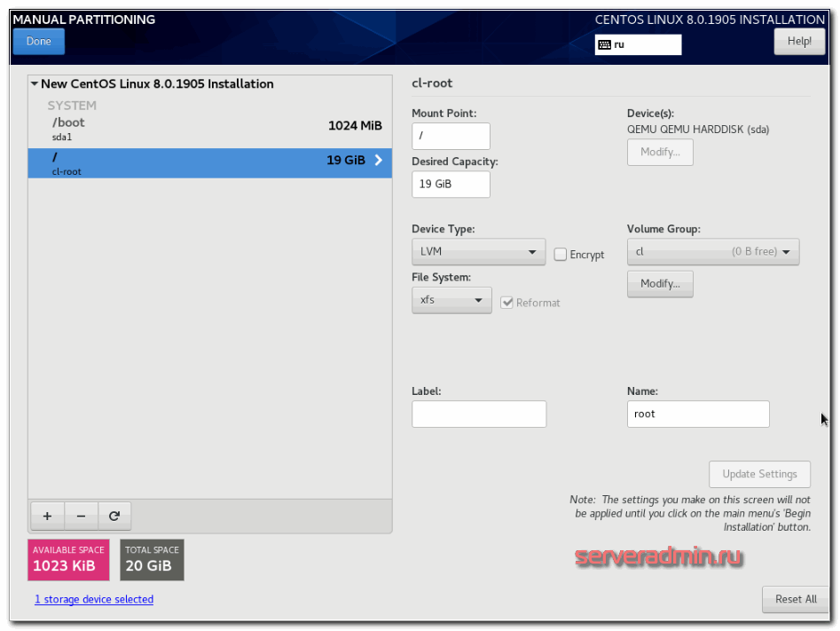This screenshot has height=631, width=840.
Task: Click the Name field containing root
Action: point(698,414)
